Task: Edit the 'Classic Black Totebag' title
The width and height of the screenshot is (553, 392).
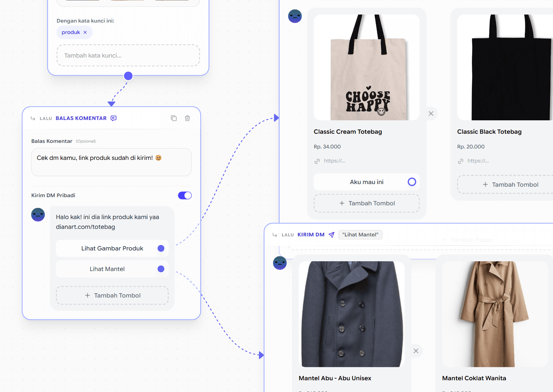Action: click(x=489, y=132)
